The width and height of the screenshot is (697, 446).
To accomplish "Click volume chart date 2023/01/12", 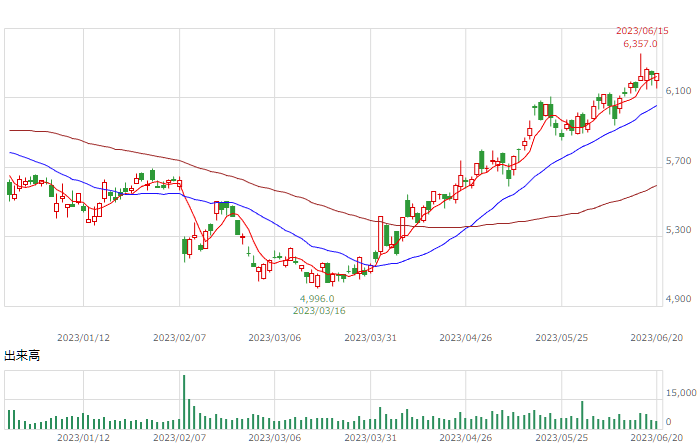I will pyautogui.click(x=83, y=438).
